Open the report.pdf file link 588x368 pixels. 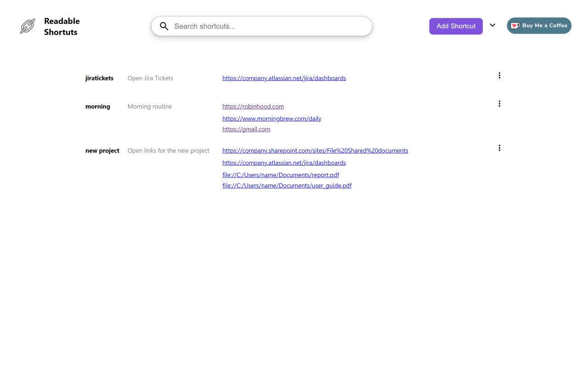(280, 175)
